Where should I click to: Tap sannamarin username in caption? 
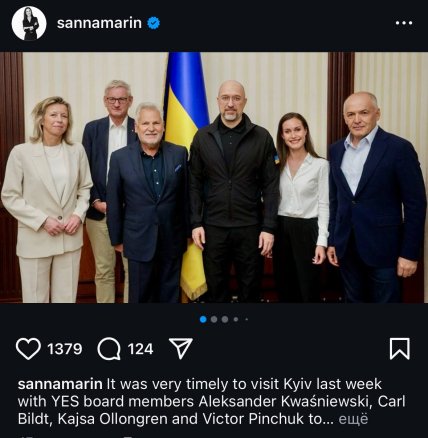tap(60, 384)
